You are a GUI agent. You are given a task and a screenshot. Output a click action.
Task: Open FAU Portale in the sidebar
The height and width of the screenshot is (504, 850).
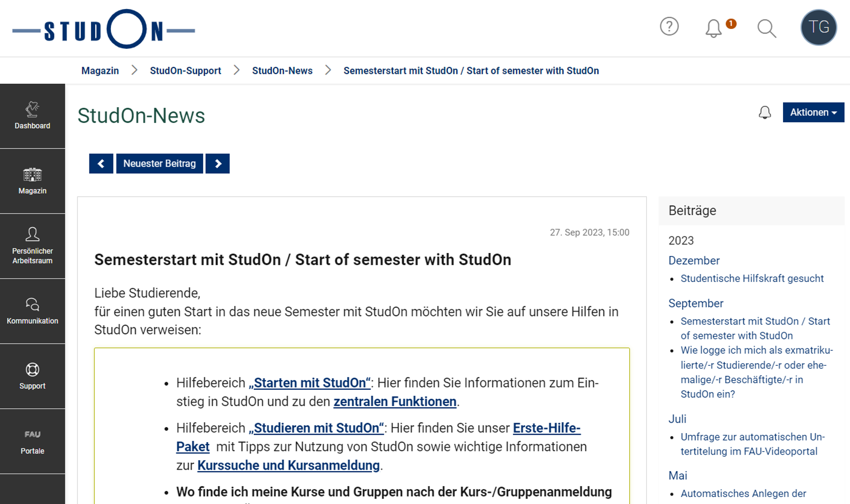click(32, 442)
